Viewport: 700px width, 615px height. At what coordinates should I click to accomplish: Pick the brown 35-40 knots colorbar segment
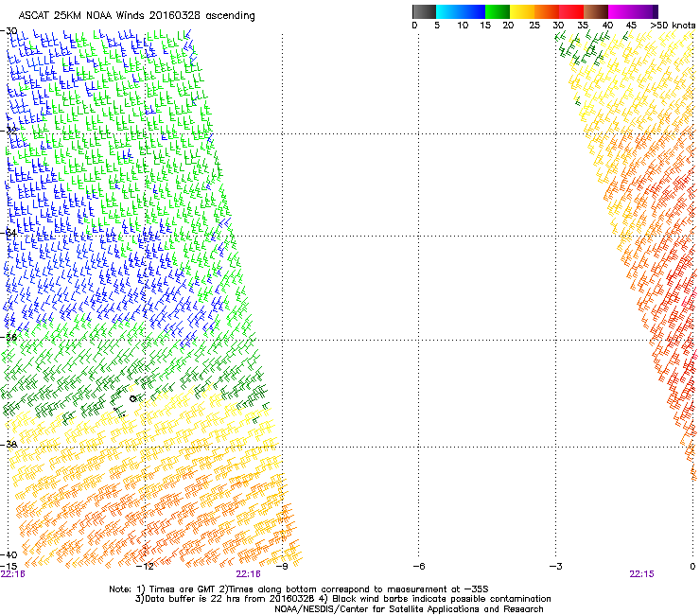(596, 11)
